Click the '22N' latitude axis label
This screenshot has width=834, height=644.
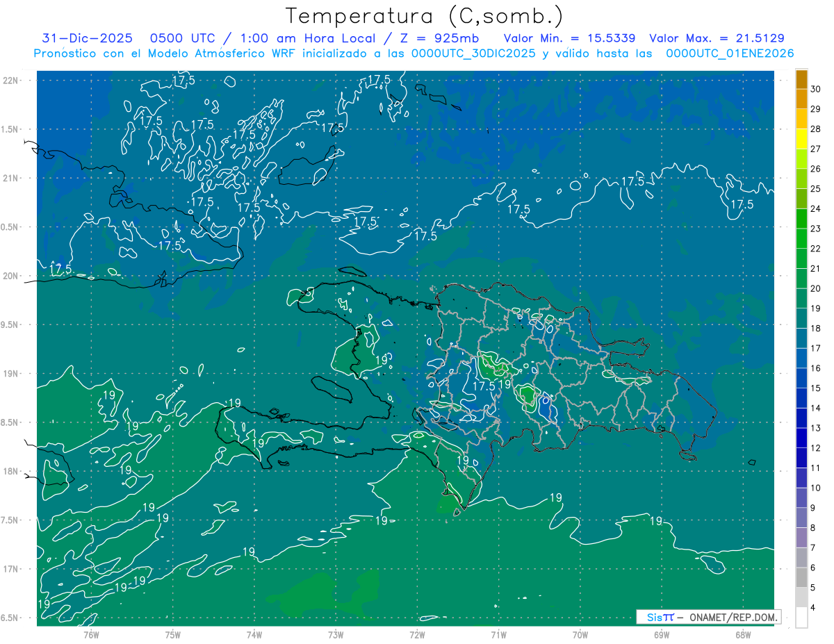10,80
